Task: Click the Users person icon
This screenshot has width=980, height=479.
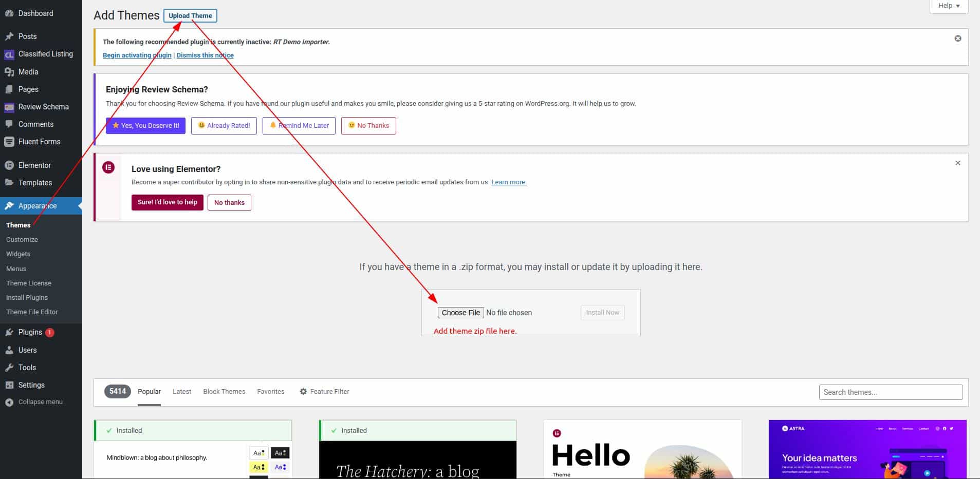Action: tap(9, 350)
